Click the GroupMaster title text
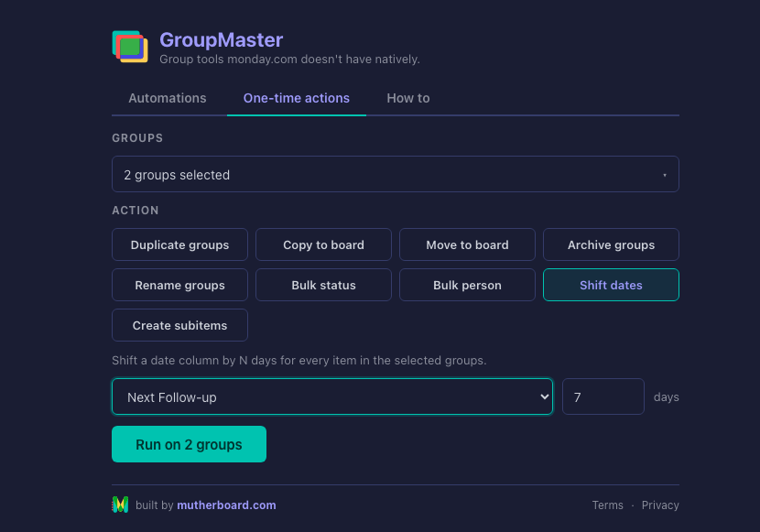 click(x=221, y=40)
